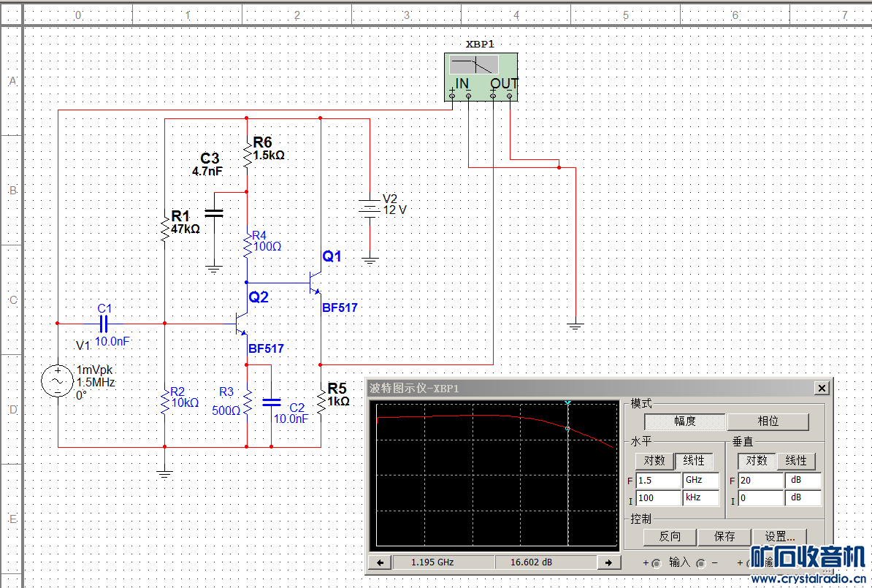Click the V1 AC voltage source symbol
Screen dimensions: 872x588
tap(57, 381)
